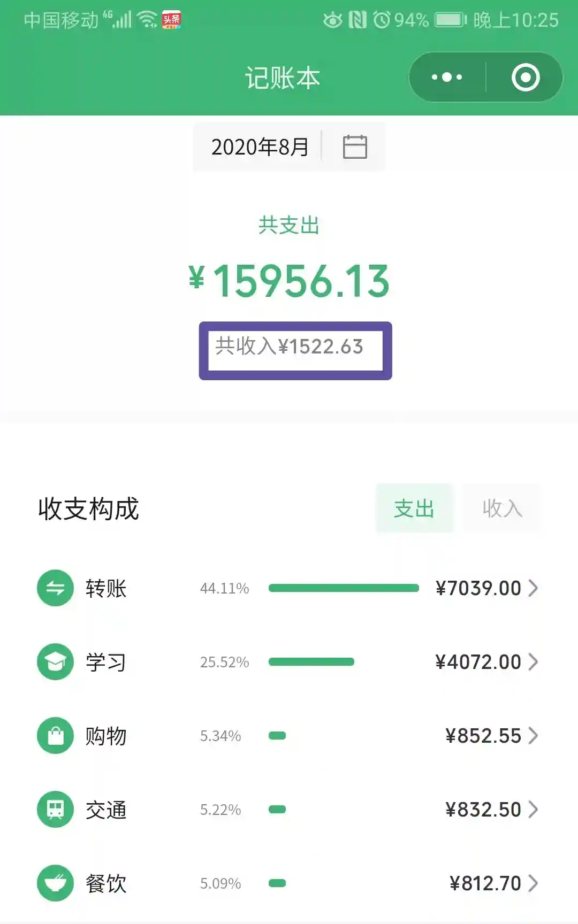Tap the 记账本 page title
The image size is (578, 924).
[282, 78]
